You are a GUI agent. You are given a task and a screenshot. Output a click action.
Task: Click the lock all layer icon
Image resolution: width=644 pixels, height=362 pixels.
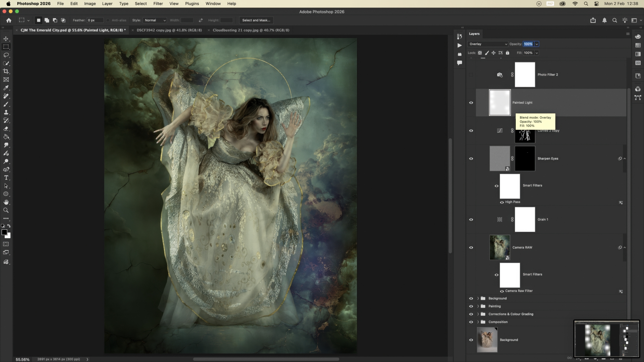pos(507,53)
